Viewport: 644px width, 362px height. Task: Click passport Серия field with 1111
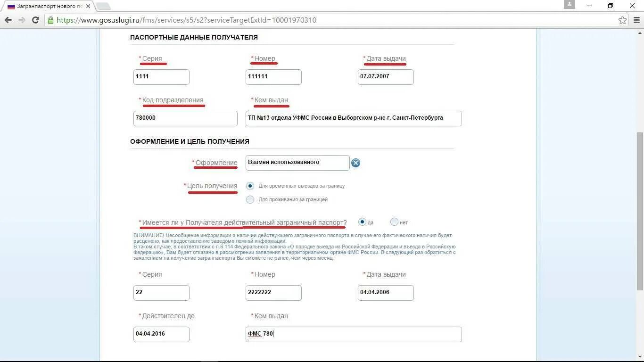tap(161, 77)
